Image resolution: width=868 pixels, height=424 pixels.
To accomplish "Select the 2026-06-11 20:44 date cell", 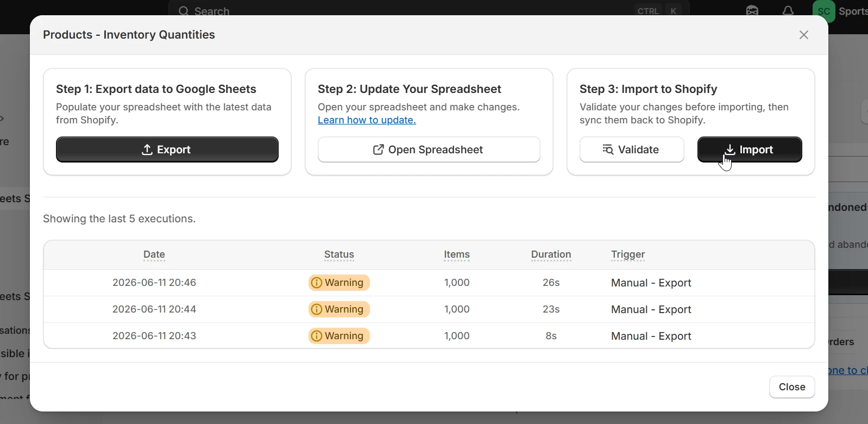I will (154, 310).
